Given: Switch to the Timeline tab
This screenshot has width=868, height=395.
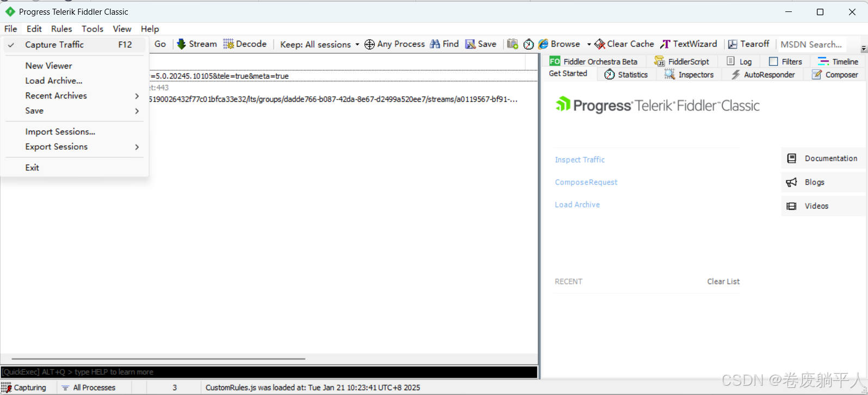Looking at the screenshot, I should pos(838,61).
